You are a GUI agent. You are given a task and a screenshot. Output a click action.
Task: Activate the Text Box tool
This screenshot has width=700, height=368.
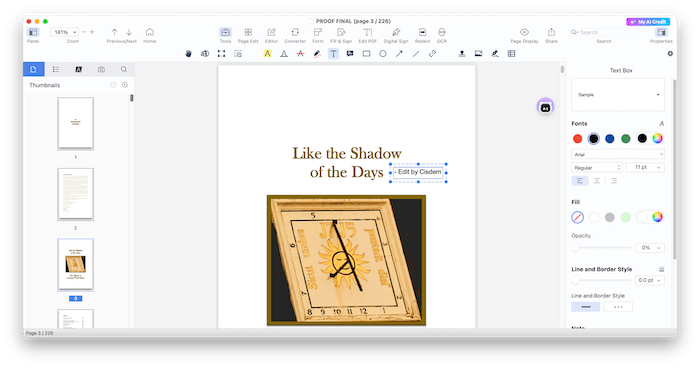(x=333, y=54)
